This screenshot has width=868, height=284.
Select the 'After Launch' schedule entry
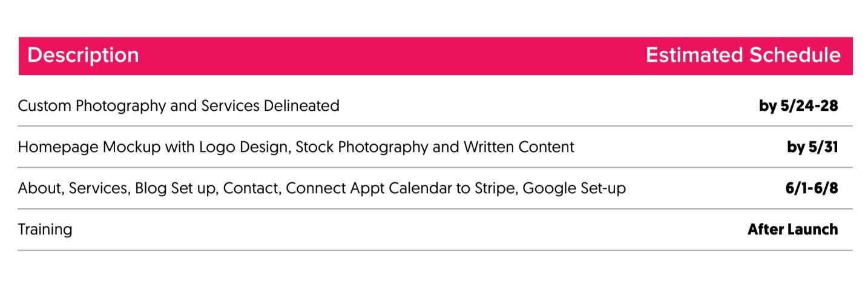[792, 230]
